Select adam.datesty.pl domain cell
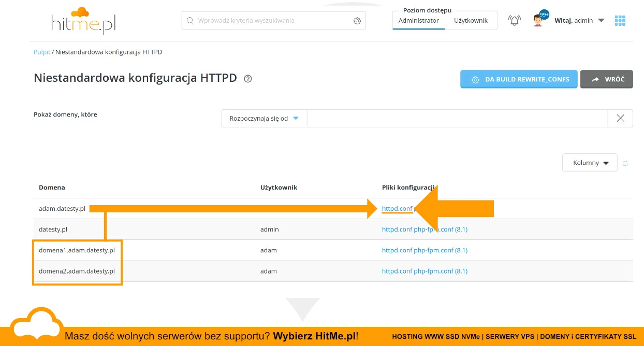This screenshot has width=644, height=346. (x=62, y=209)
